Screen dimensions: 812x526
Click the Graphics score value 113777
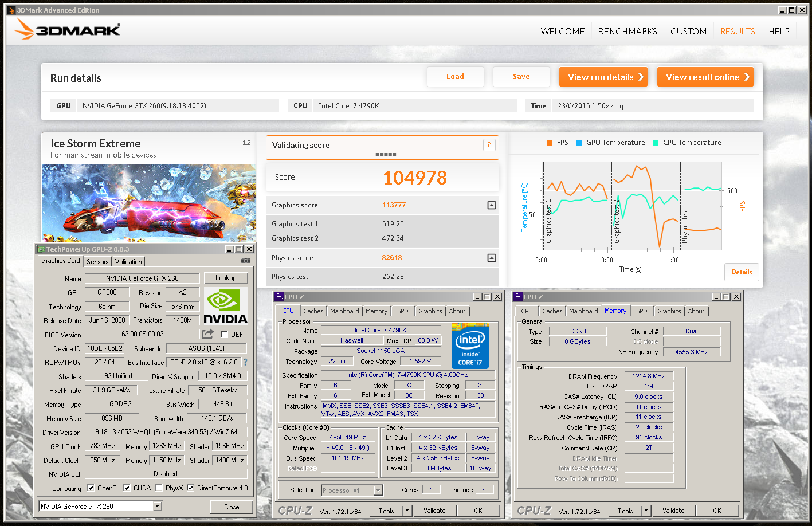pyautogui.click(x=394, y=205)
